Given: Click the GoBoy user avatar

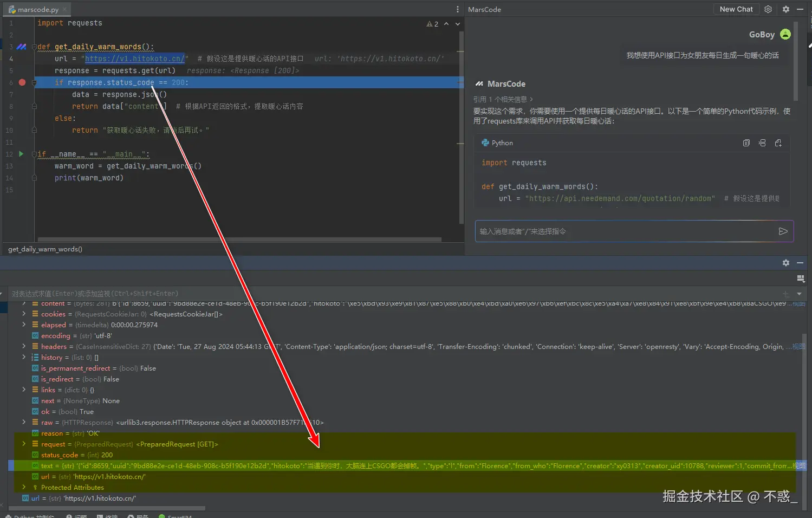Looking at the screenshot, I should pyautogui.click(x=785, y=34).
